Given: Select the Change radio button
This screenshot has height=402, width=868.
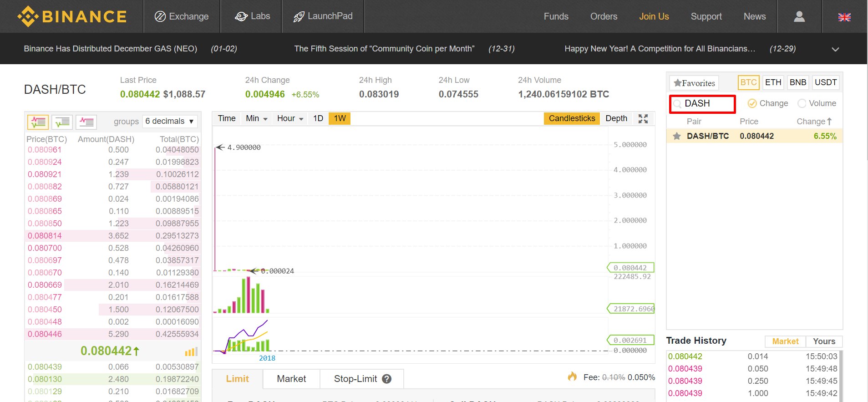Looking at the screenshot, I should click(x=752, y=103).
